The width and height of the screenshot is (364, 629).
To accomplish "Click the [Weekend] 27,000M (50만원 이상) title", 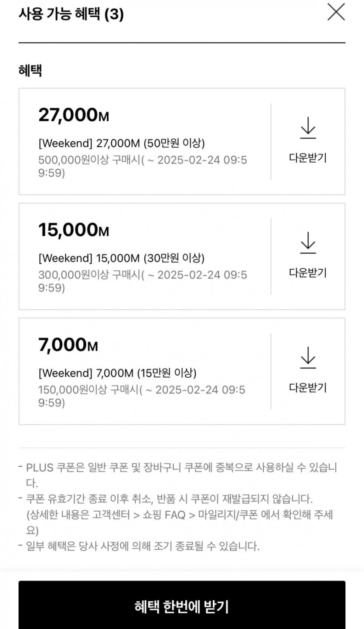I will (121, 143).
